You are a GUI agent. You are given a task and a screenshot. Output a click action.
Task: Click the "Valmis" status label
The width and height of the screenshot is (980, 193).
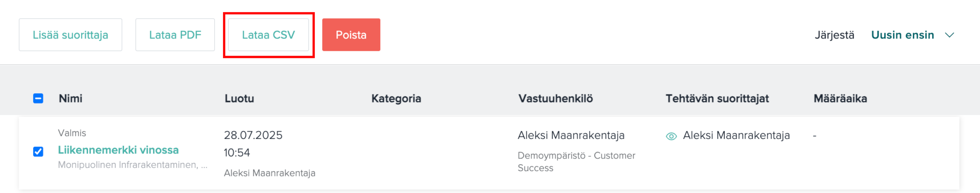pos(72,133)
